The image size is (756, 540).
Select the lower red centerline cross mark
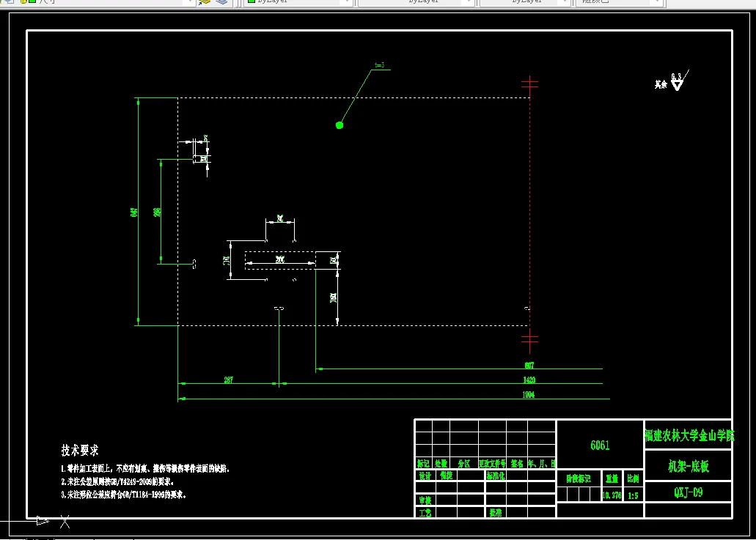[530, 340]
